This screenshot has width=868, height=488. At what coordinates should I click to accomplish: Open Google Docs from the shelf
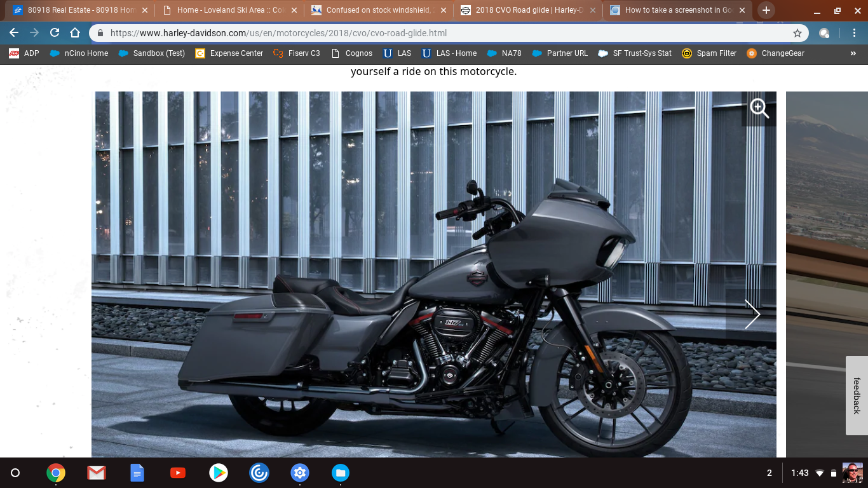pyautogui.click(x=137, y=473)
